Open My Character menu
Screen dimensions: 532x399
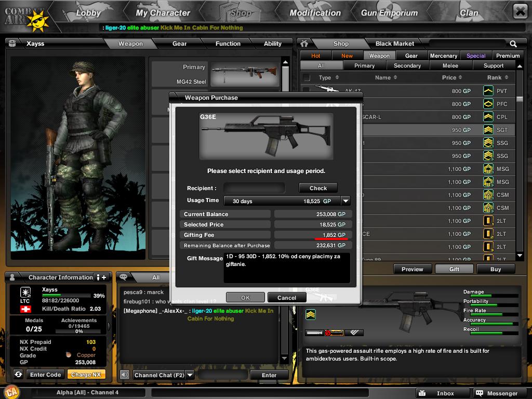(163, 13)
